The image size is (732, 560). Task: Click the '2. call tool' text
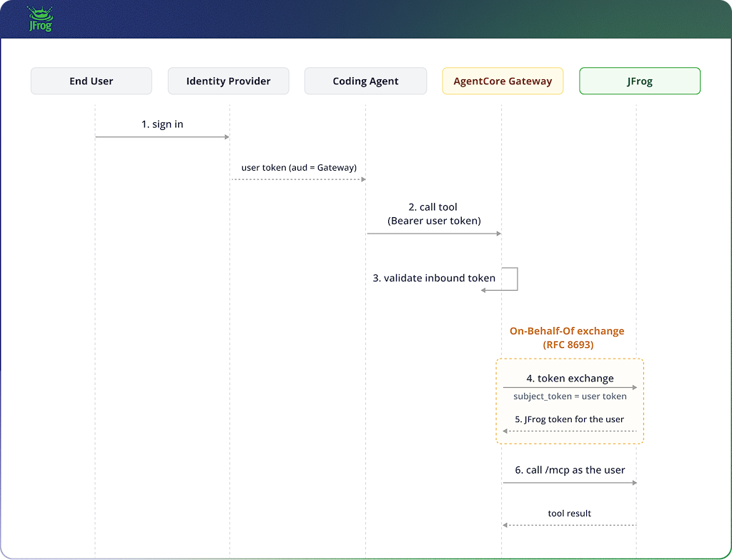click(432, 206)
